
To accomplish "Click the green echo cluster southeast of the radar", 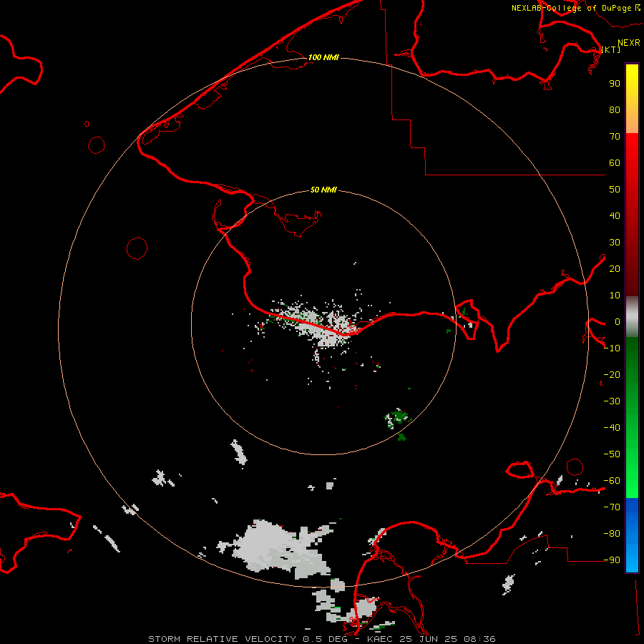I will 398,419.
